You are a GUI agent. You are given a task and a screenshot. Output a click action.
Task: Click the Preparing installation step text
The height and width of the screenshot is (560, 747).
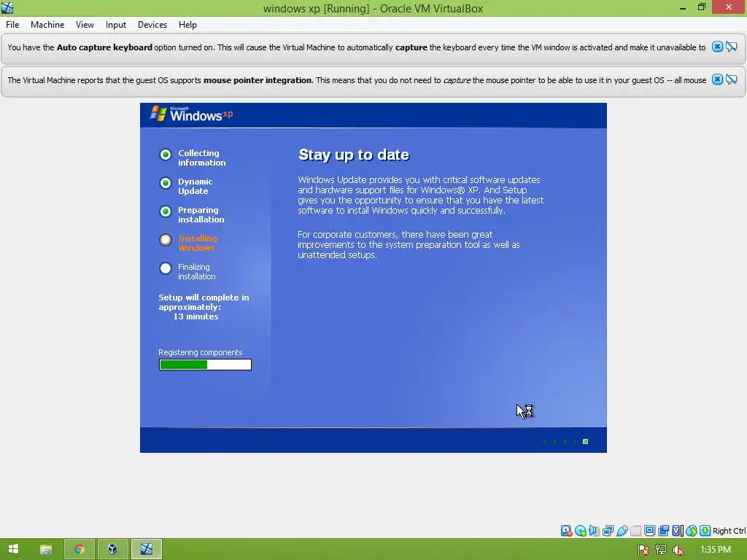tap(201, 215)
